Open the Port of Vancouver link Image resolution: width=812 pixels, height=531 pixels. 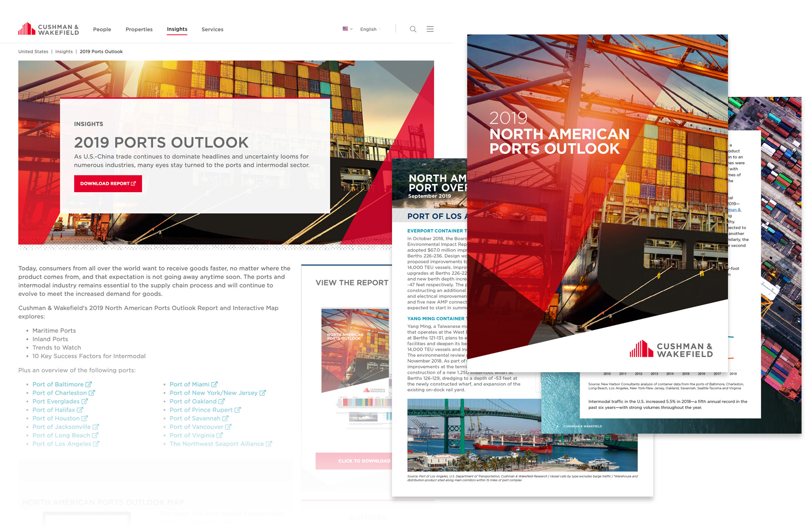click(x=196, y=427)
